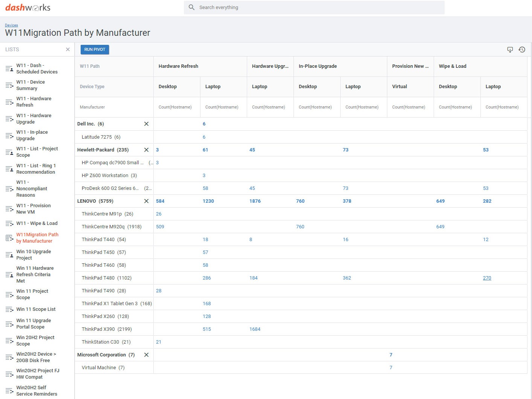Image resolution: width=532 pixels, height=399 pixels.
Task: Navigate back using the Devices breadcrumb
Action: point(11,25)
